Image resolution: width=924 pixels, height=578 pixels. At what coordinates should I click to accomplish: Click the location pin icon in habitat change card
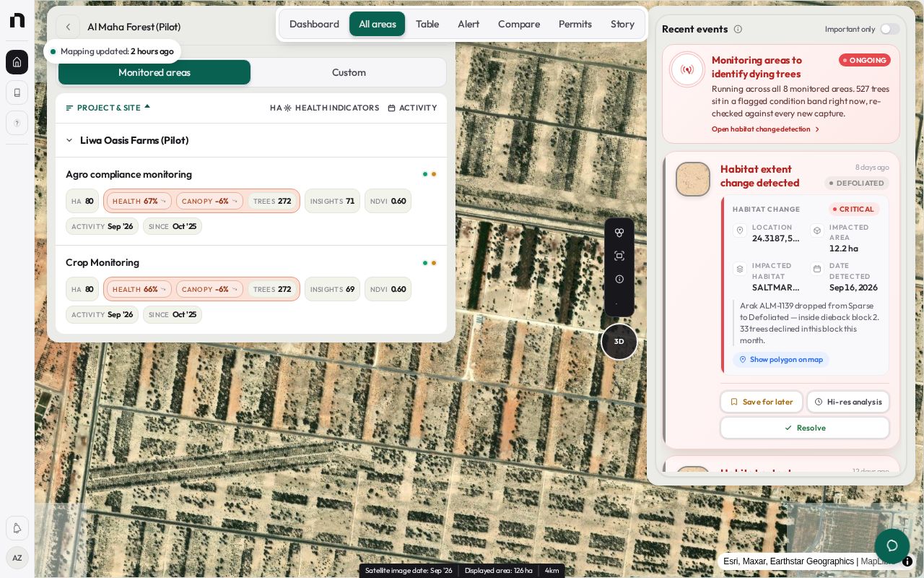(x=740, y=230)
